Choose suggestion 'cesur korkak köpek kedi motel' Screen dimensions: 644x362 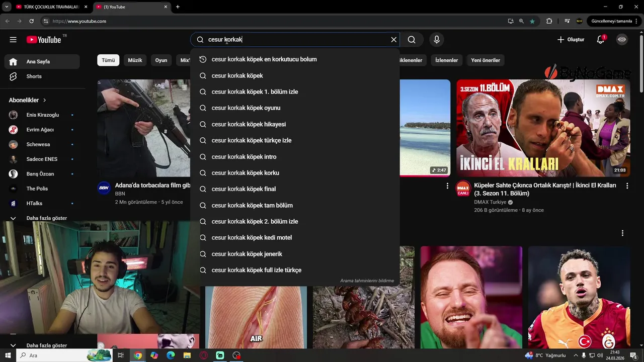[295, 238]
